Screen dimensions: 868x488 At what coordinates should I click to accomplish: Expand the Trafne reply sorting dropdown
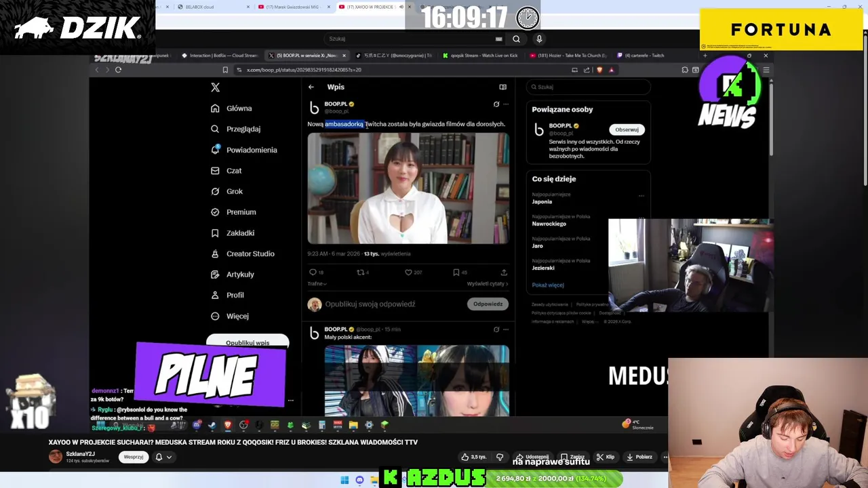[317, 284]
